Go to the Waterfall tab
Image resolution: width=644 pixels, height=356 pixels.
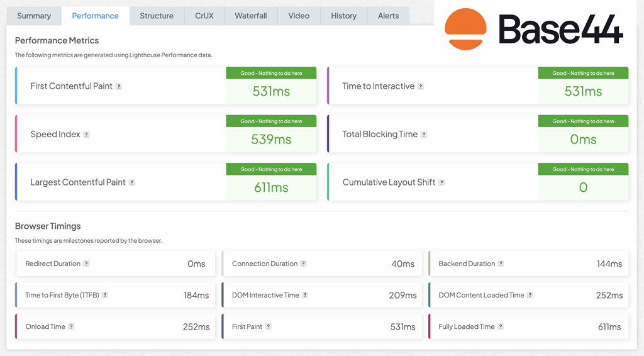pyautogui.click(x=250, y=16)
